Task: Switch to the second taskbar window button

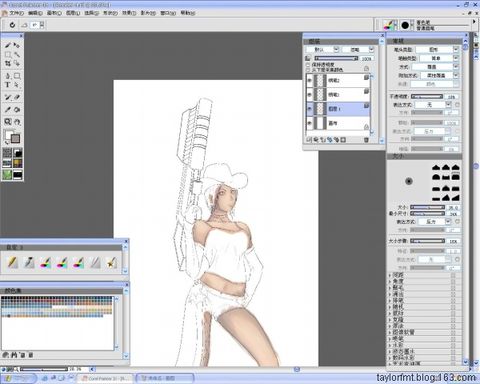Action: (165, 378)
